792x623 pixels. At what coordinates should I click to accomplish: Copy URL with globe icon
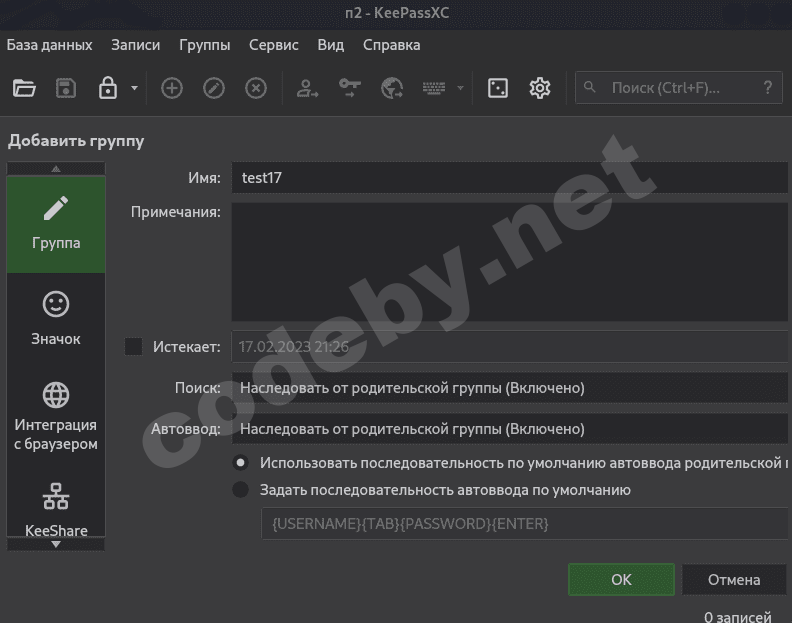[392, 88]
